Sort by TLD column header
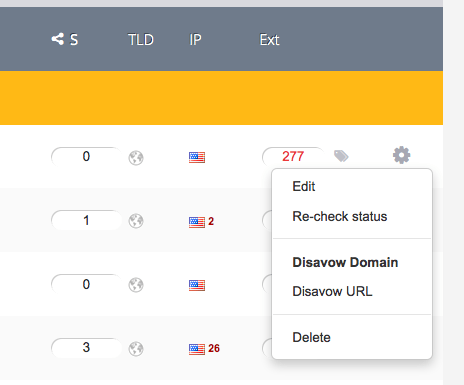 141,40
